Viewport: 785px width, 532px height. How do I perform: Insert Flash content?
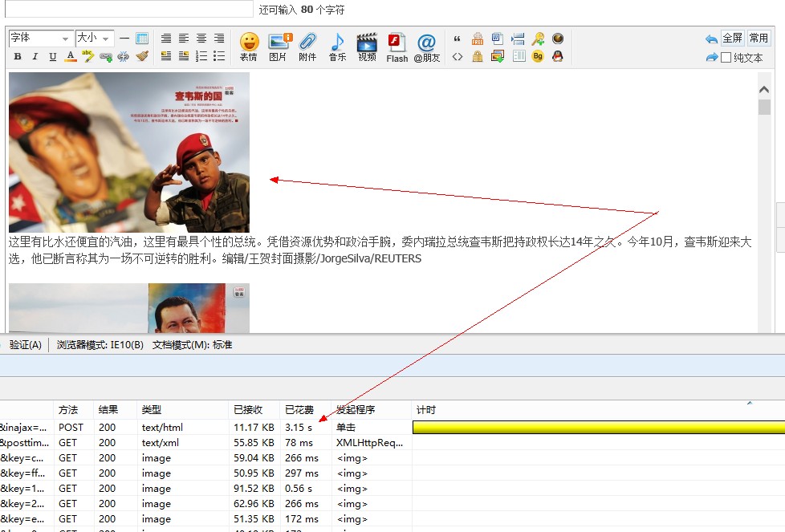[397, 48]
